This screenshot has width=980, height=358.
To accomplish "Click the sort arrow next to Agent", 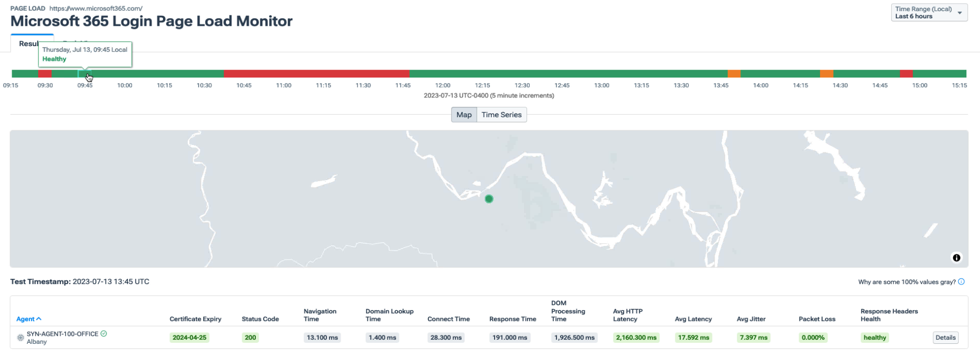I will click(x=39, y=319).
